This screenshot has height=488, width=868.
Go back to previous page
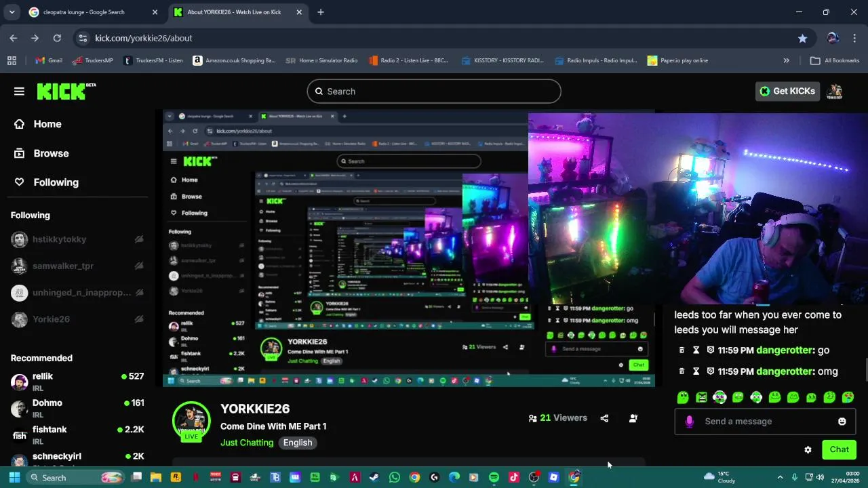click(x=14, y=38)
